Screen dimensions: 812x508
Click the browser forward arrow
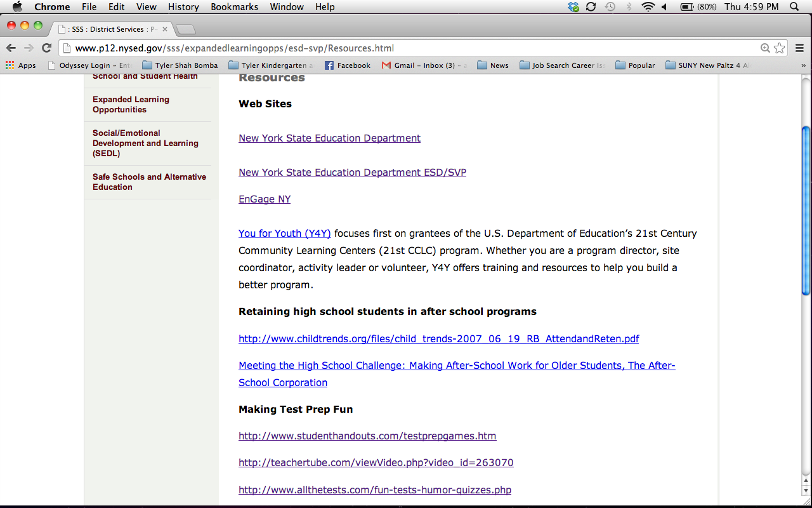pyautogui.click(x=29, y=48)
